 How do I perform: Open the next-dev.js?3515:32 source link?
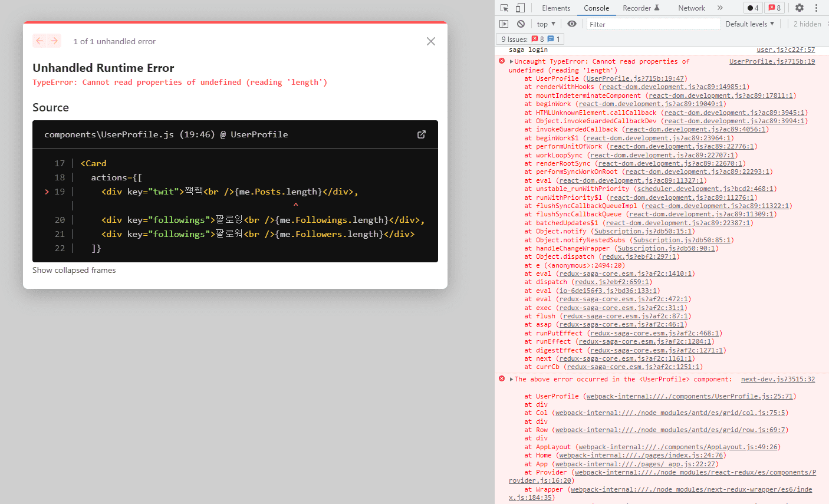click(x=778, y=380)
